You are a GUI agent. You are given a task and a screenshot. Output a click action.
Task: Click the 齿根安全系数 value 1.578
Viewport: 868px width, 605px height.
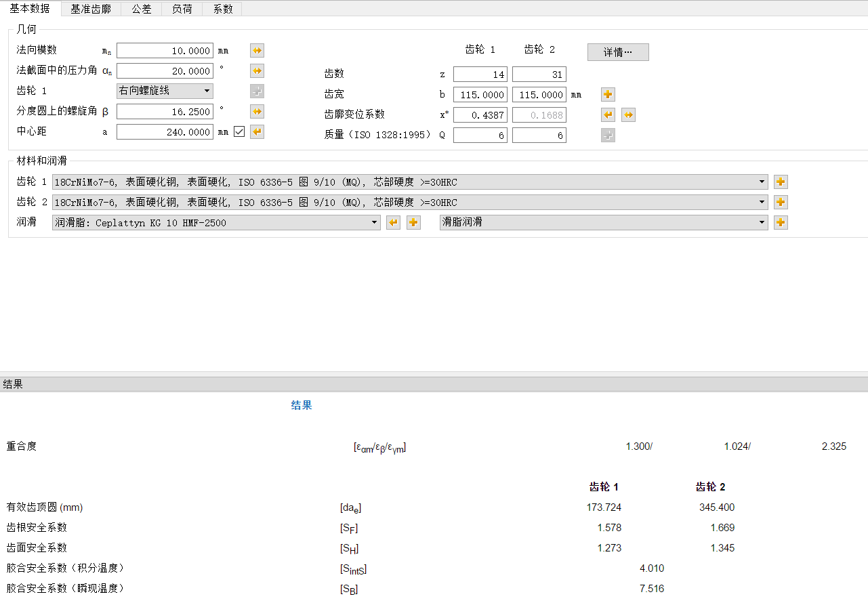[x=609, y=528]
